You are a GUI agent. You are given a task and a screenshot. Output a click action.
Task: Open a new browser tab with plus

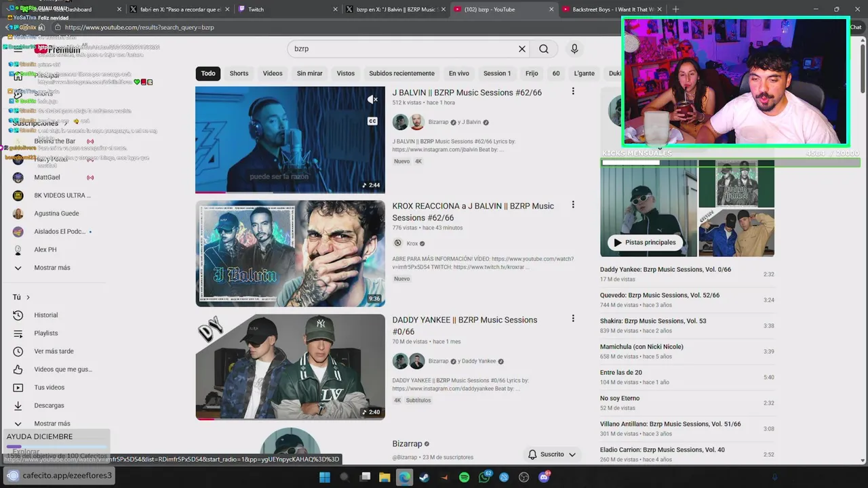(x=675, y=9)
